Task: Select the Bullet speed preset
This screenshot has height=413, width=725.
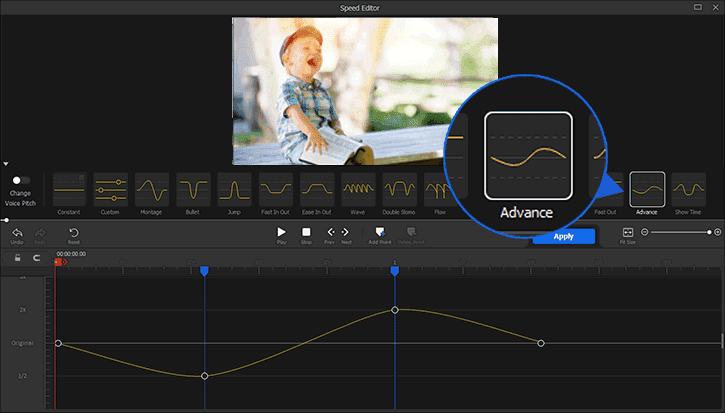Action: click(192, 189)
